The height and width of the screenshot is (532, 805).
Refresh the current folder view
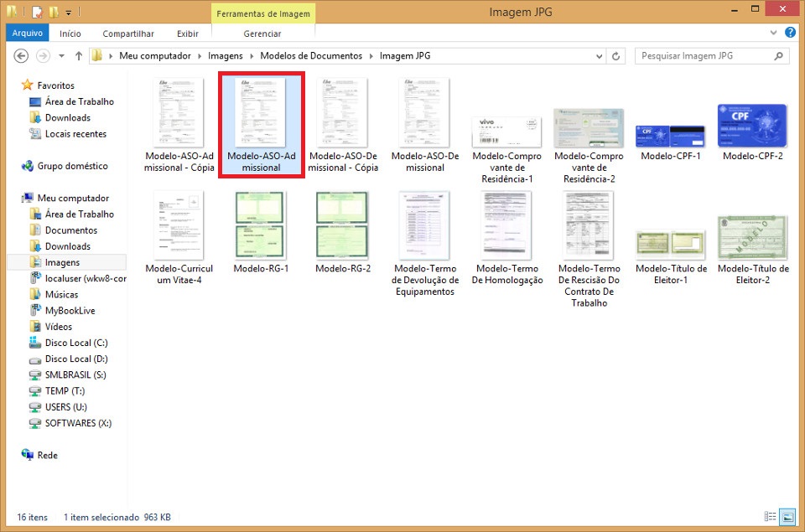[617, 56]
